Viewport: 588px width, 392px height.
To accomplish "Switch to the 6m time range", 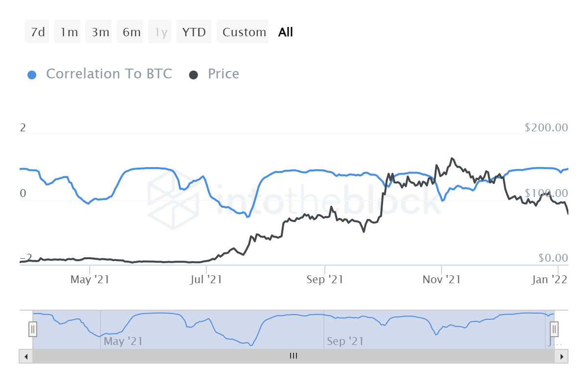I will [130, 32].
